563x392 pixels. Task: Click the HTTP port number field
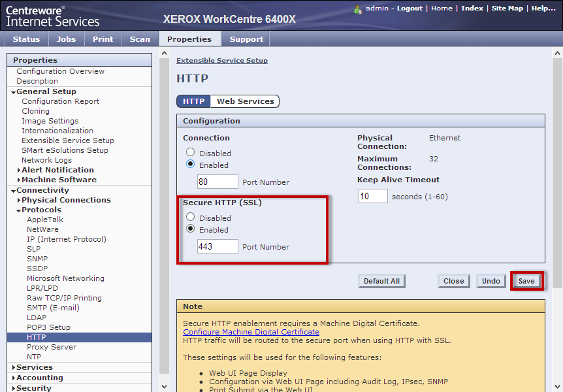coord(217,182)
